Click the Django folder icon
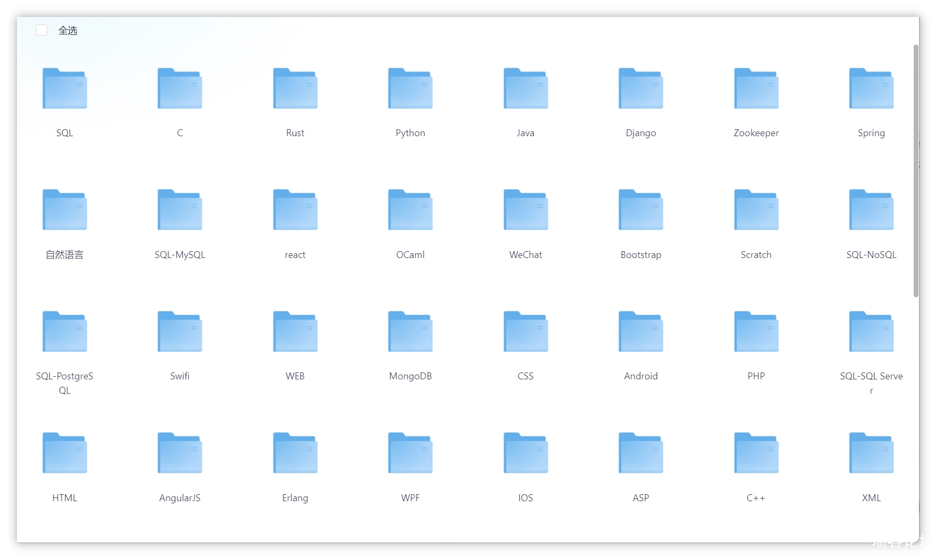This screenshot has height=560, width=937. pos(641,88)
